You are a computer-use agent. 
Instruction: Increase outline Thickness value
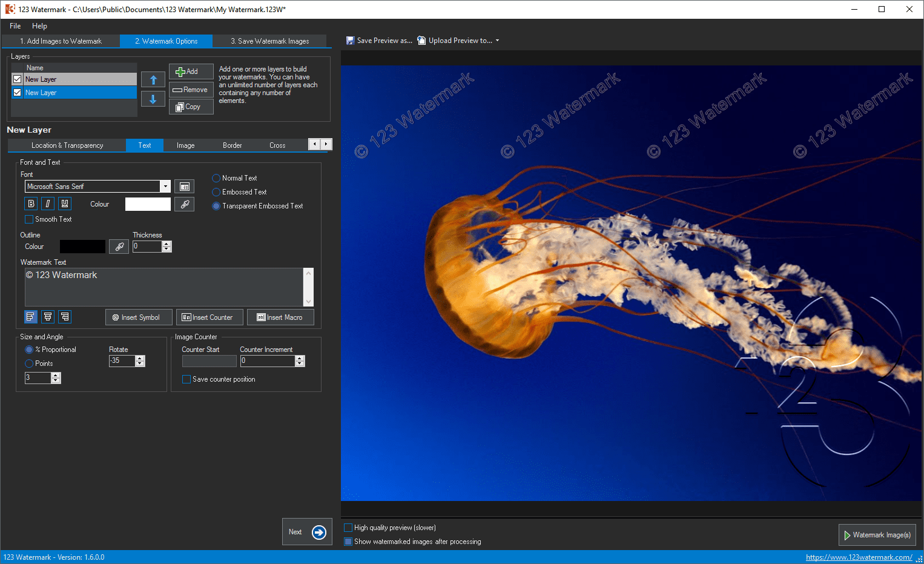(x=167, y=244)
